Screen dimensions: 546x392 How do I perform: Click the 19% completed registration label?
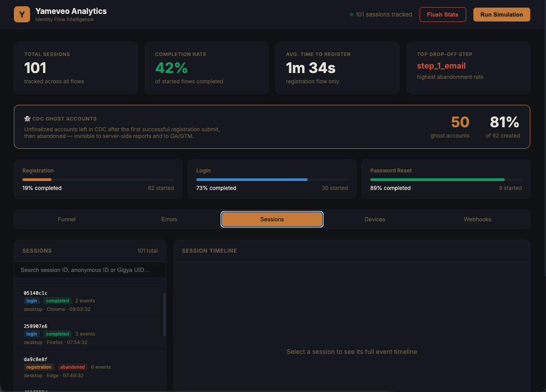tap(42, 188)
